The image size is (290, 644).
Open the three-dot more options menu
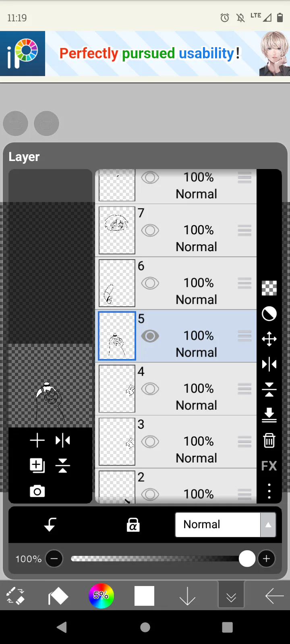[x=269, y=491]
